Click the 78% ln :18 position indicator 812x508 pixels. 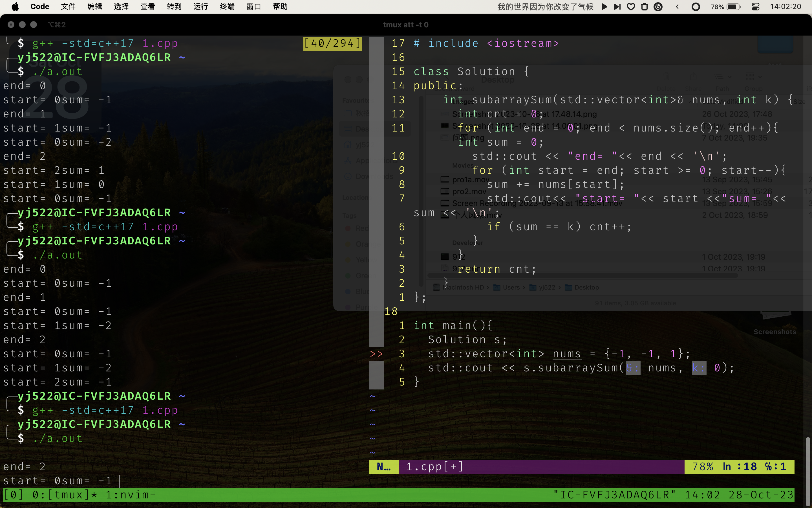pyautogui.click(x=739, y=467)
